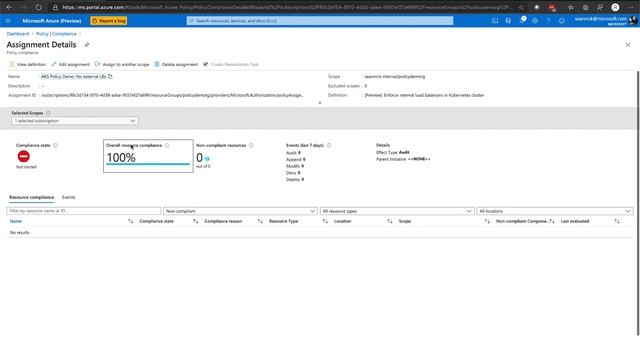Viewport: 640px width, 360px height.
Task: Expand the Non-compliant state filter dropdown
Action: click(x=240, y=211)
